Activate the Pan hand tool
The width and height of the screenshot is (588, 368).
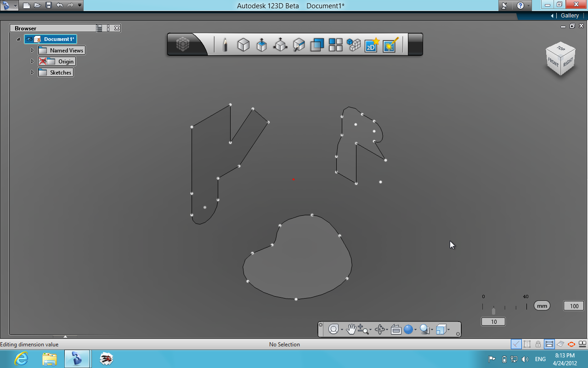coord(351,329)
